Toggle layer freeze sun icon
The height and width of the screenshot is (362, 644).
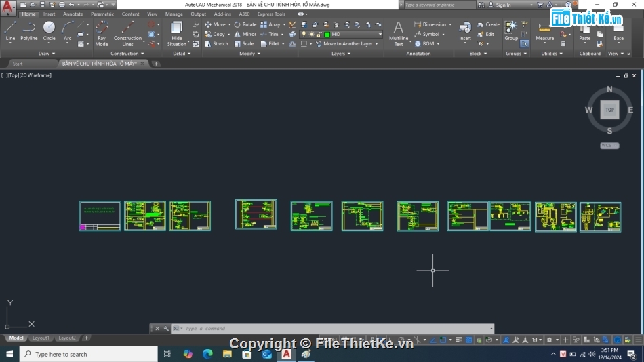[x=311, y=34]
